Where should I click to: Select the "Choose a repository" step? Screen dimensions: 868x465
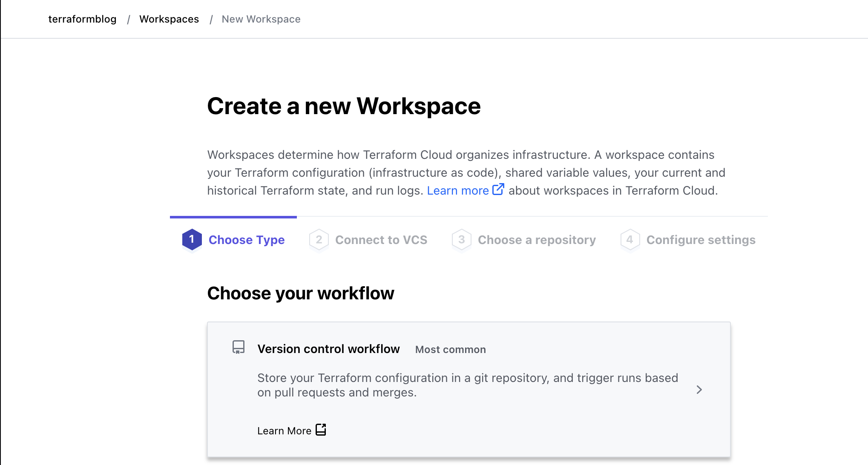[537, 239]
